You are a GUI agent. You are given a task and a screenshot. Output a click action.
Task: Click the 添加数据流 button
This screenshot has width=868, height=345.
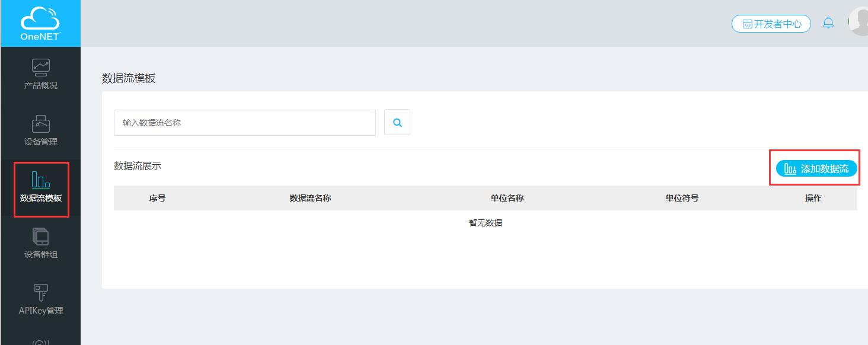816,168
